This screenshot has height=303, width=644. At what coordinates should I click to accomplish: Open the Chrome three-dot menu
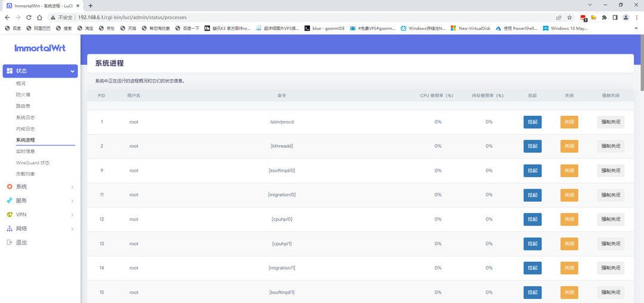pos(636,18)
